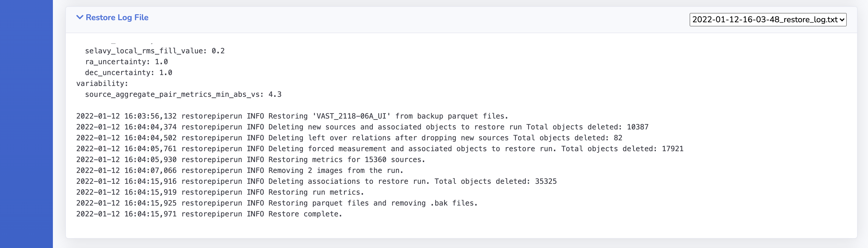Click the ra_uncertainty: 1.0 line
868x248 pixels.
click(x=126, y=62)
